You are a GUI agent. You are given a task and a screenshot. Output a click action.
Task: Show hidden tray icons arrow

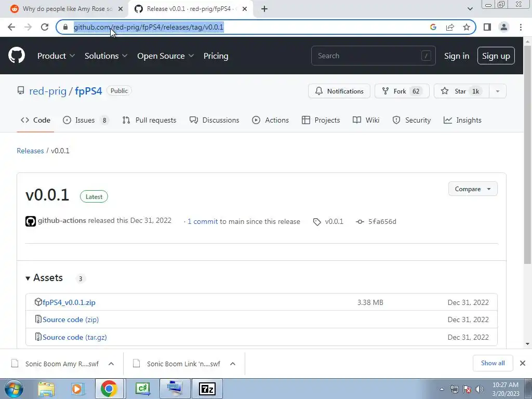[x=442, y=389]
